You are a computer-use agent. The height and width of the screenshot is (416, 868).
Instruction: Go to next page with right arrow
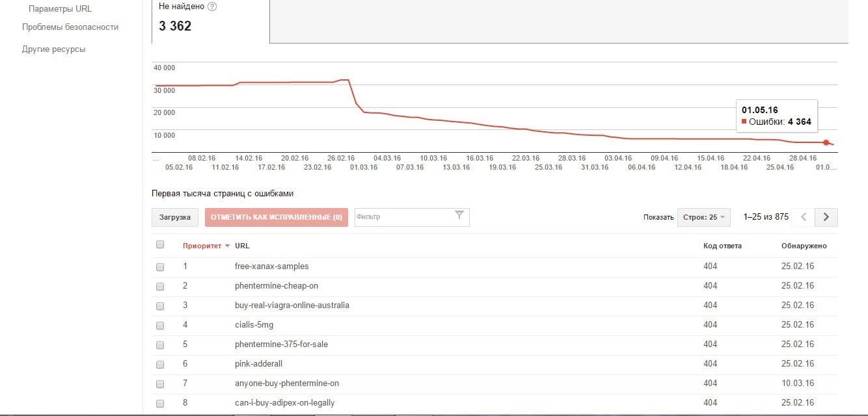click(826, 217)
